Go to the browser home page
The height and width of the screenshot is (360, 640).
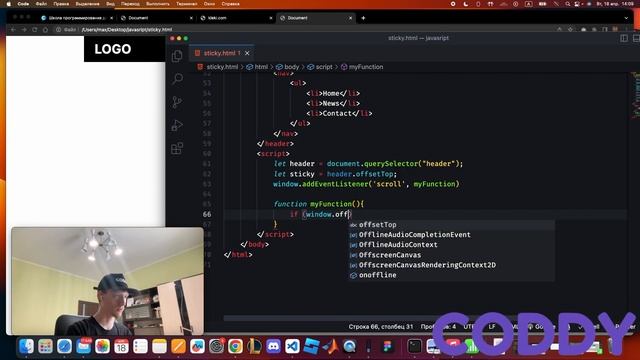click(45, 29)
